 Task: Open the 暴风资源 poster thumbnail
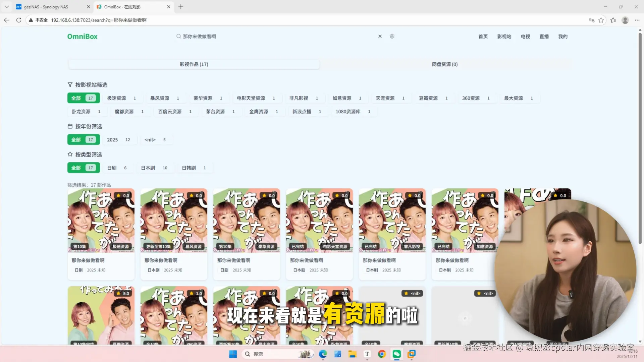coord(174,220)
